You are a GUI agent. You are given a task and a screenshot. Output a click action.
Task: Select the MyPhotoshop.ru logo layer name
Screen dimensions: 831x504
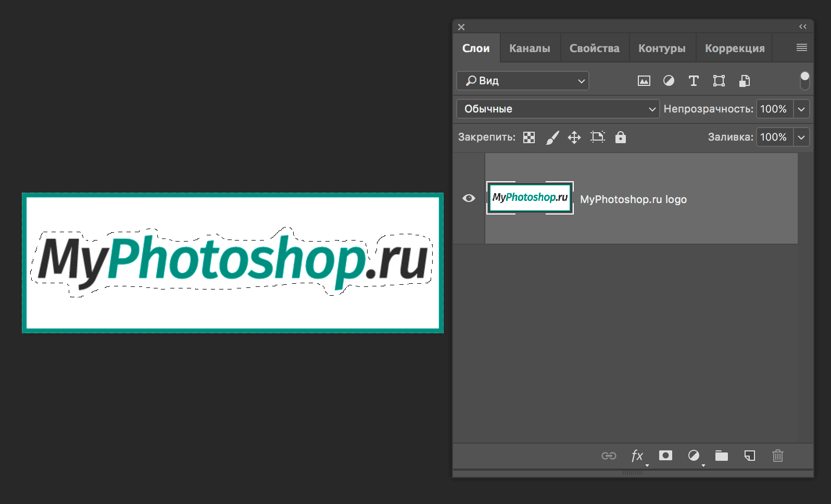pyautogui.click(x=633, y=199)
